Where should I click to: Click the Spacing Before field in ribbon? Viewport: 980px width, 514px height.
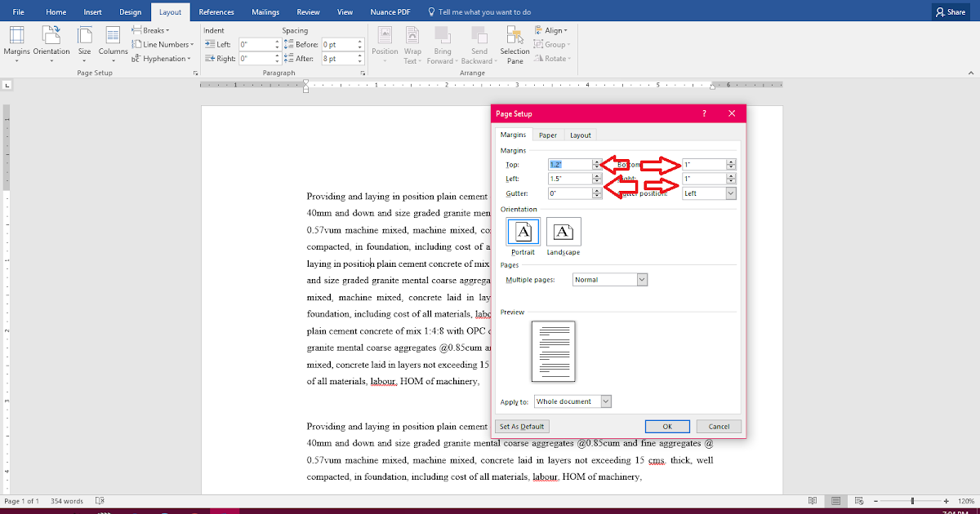337,44
